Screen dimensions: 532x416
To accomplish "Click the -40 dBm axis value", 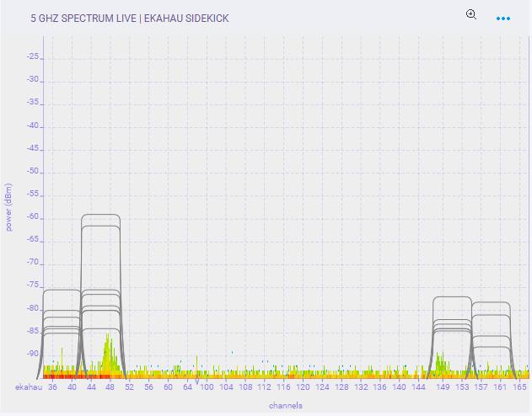I will pyautogui.click(x=33, y=125).
